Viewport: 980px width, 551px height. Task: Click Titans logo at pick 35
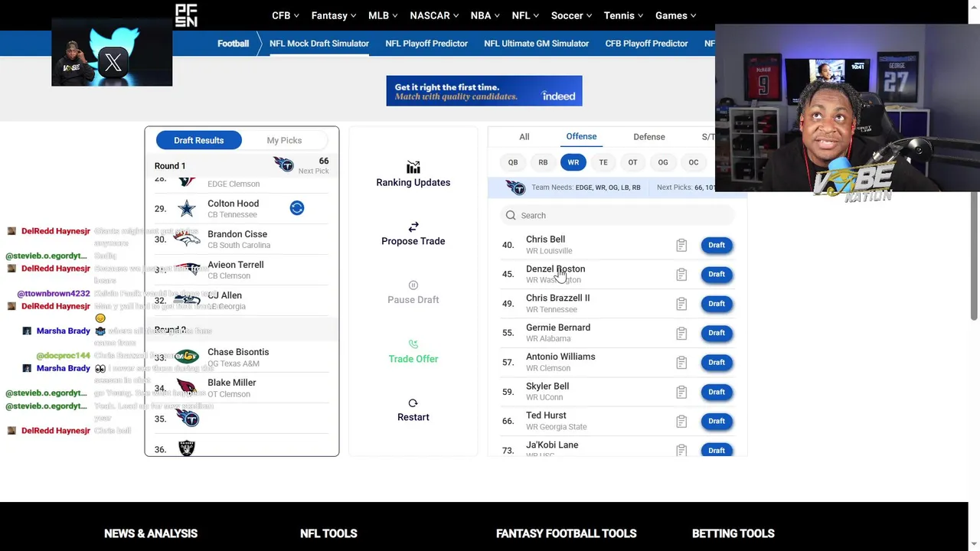(187, 418)
